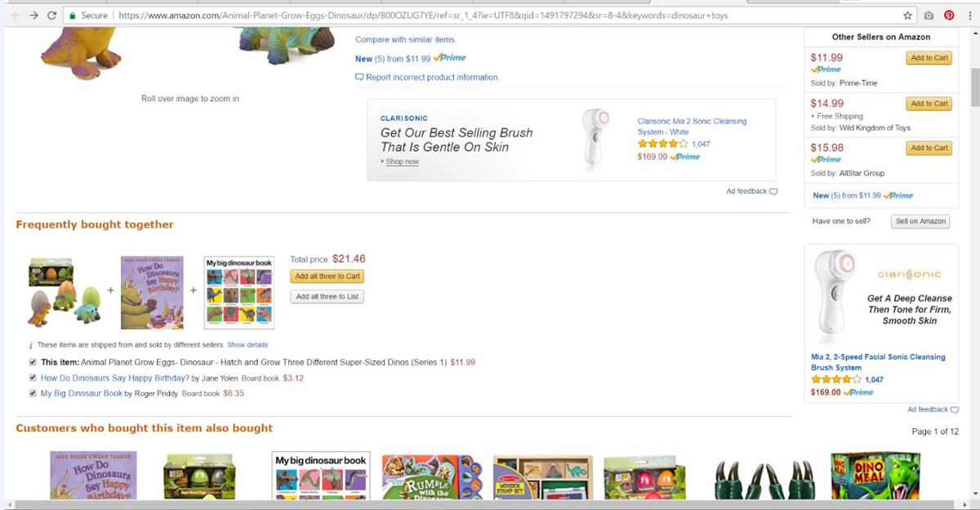Image resolution: width=980 pixels, height=510 pixels.
Task: Add $14.99 Wild Kingdom offer to cart
Action: tap(929, 104)
